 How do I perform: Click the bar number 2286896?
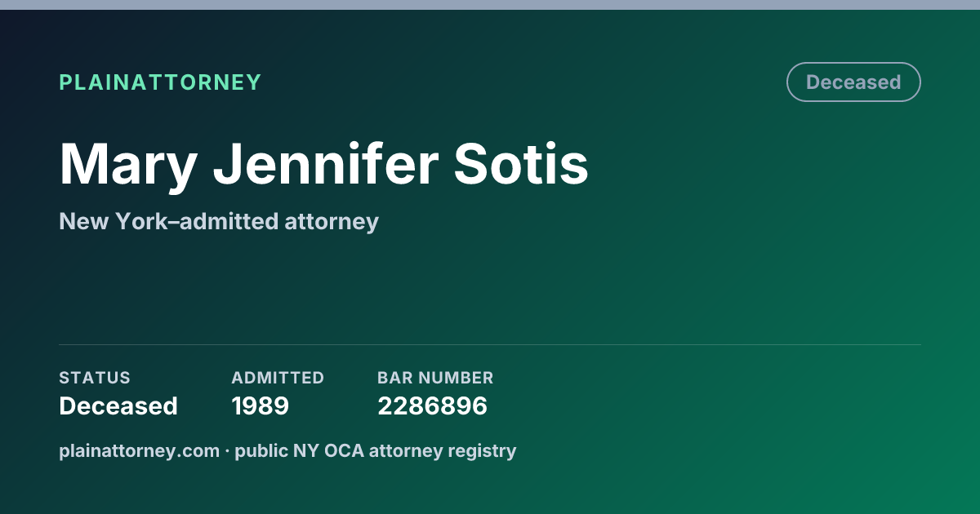(432, 405)
